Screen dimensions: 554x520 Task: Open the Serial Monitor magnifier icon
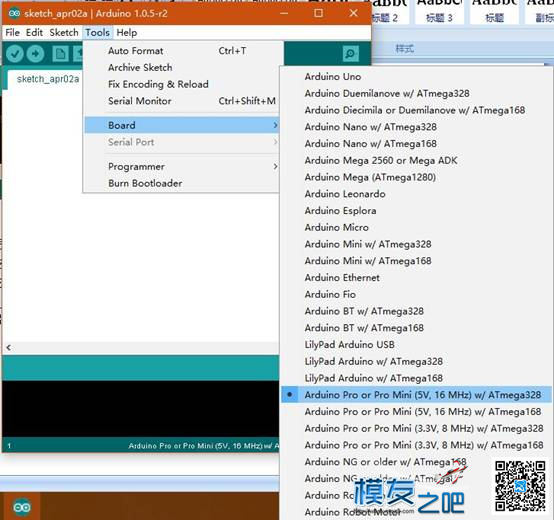[x=350, y=54]
